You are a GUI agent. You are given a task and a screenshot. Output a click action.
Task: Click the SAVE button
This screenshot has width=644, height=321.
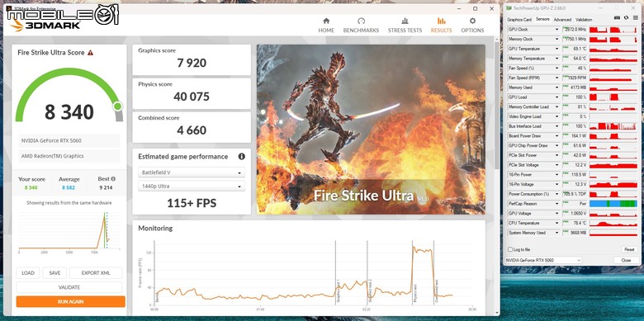(54, 273)
